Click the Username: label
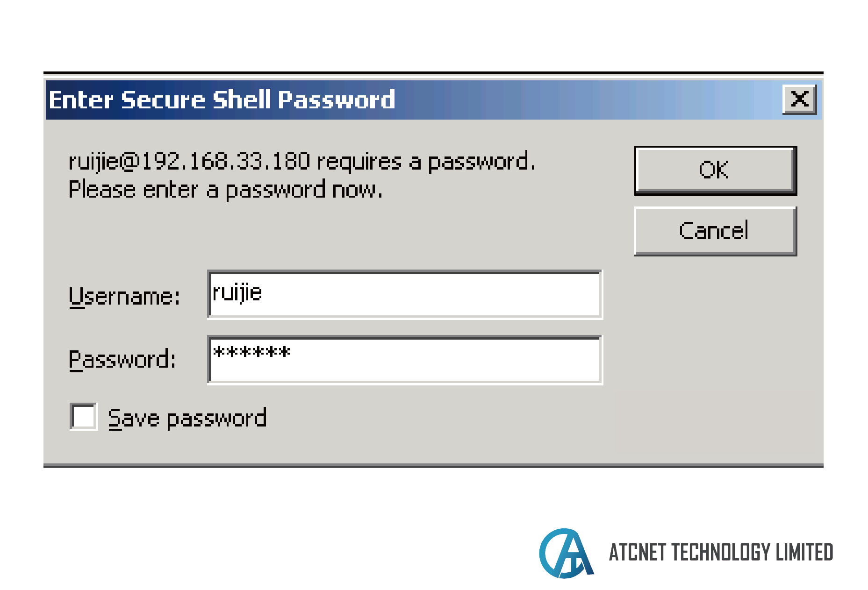Screen dimensions: 868x590 pos(124,296)
